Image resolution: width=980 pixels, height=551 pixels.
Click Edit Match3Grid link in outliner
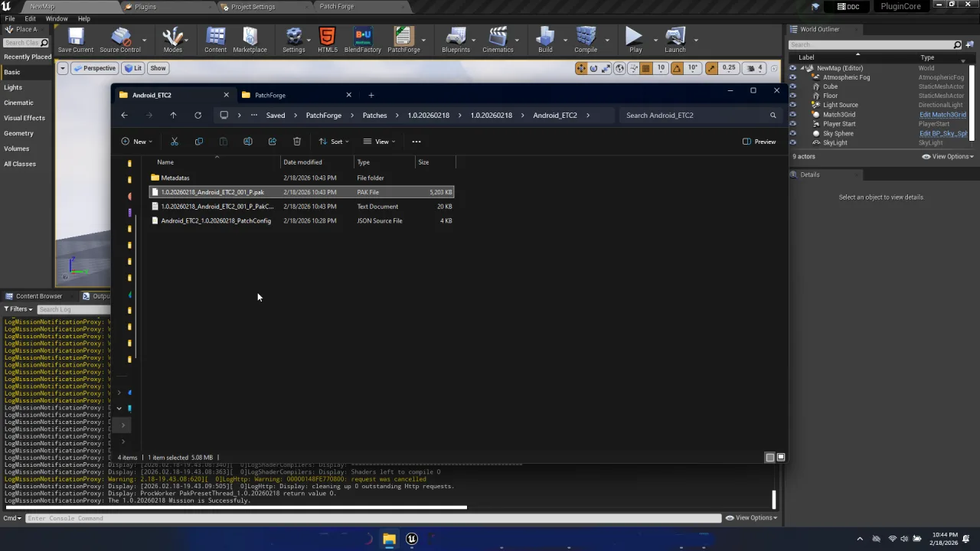click(x=942, y=115)
